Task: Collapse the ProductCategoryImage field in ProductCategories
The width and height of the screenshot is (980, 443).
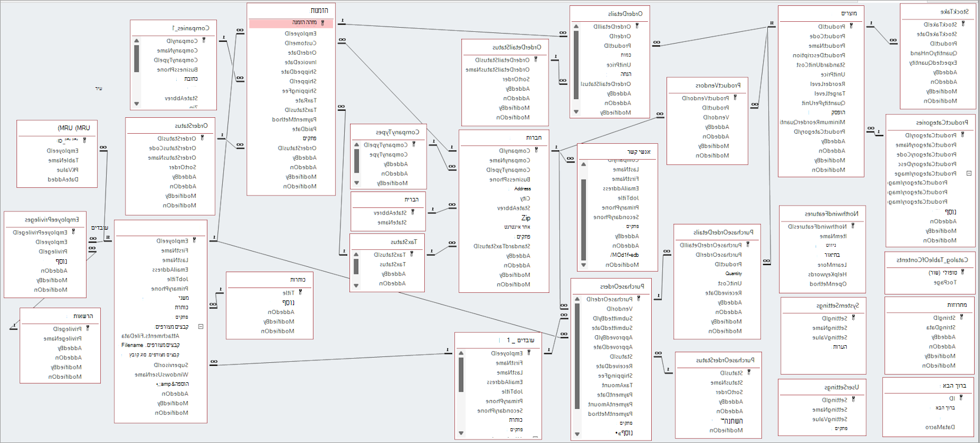Action: [969, 174]
